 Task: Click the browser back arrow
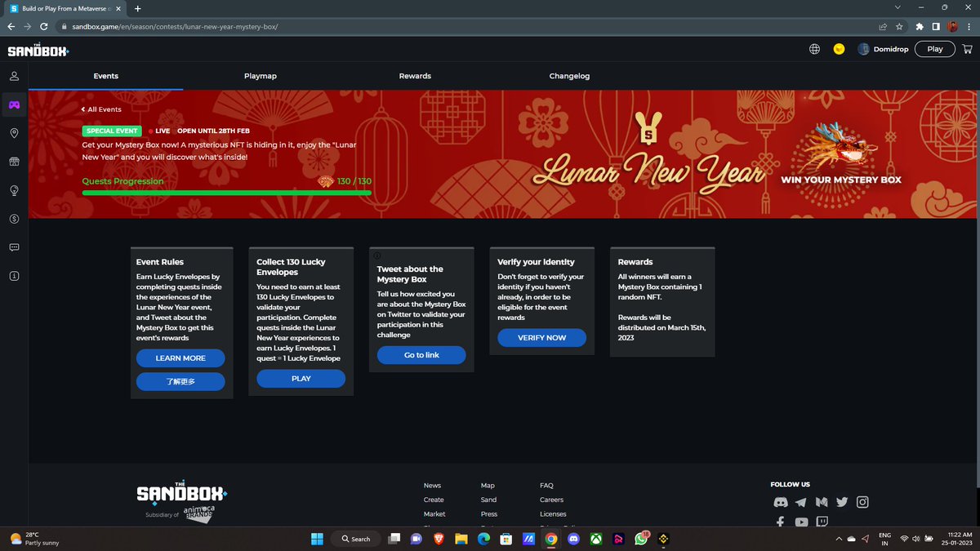[x=11, y=26]
